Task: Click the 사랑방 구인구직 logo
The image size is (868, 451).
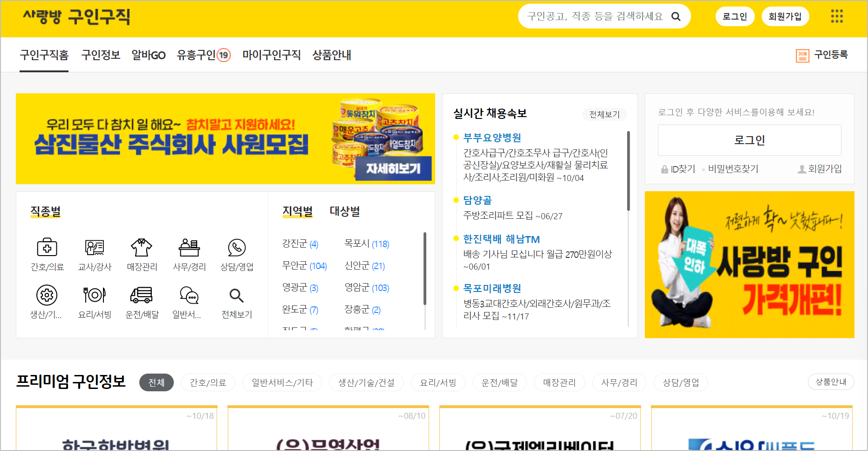Action: pos(76,17)
